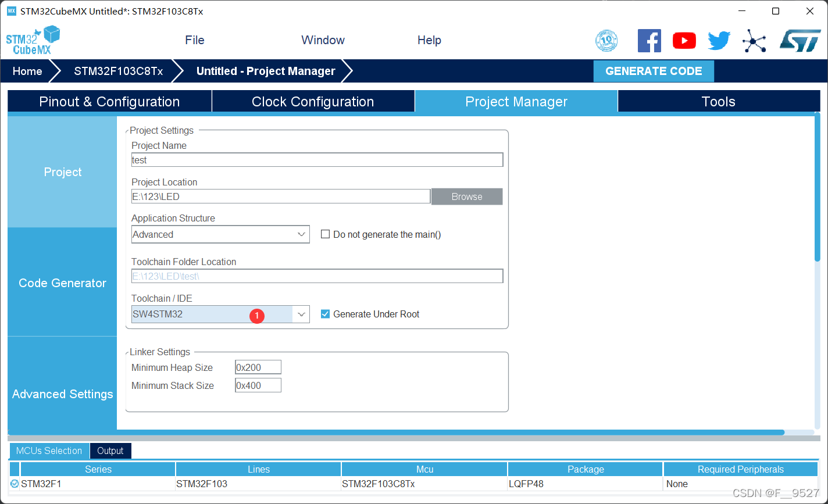Switch to the Output tab
The image size is (828, 504).
110,451
